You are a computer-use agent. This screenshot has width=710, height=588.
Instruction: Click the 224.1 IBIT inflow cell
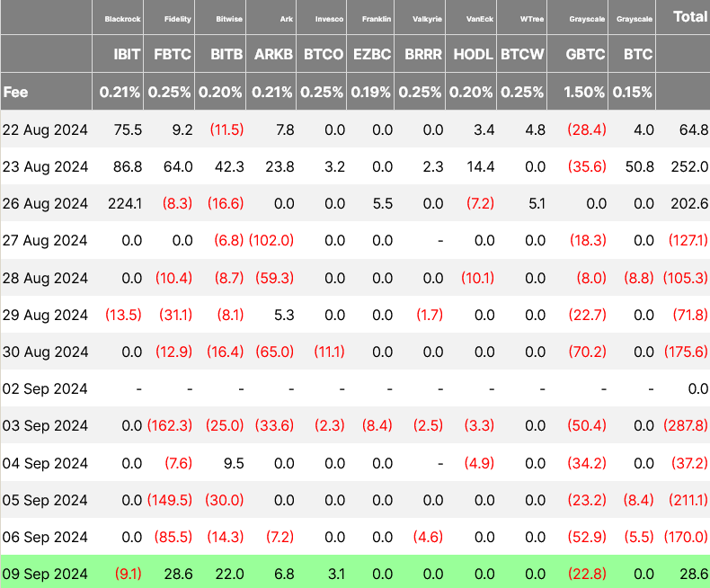(124, 204)
